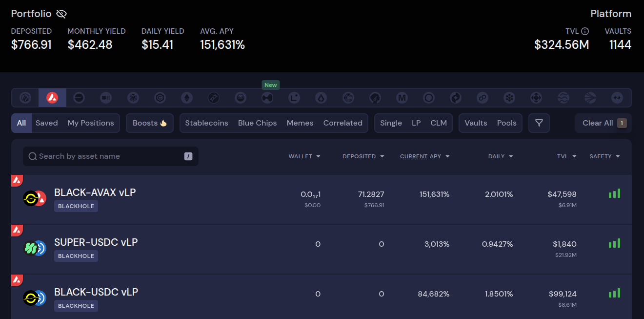
Task: Select the BNB cube chain icon
Action: (x=133, y=98)
